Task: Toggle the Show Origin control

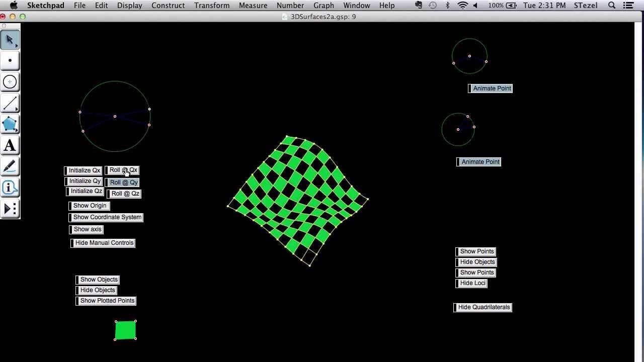Action: tap(90, 205)
